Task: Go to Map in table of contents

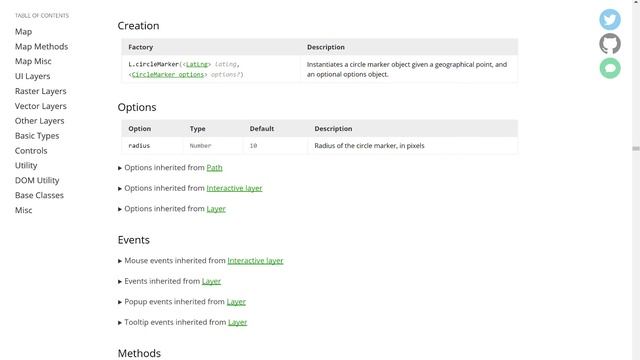Action: tap(23, 31)
